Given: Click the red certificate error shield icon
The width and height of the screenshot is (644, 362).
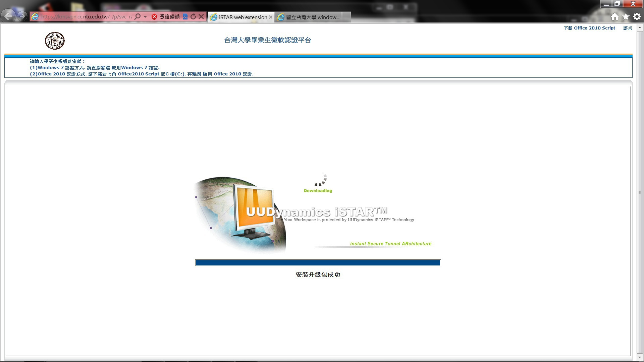Looking at the screenshot, I should [x=154, y=17].
